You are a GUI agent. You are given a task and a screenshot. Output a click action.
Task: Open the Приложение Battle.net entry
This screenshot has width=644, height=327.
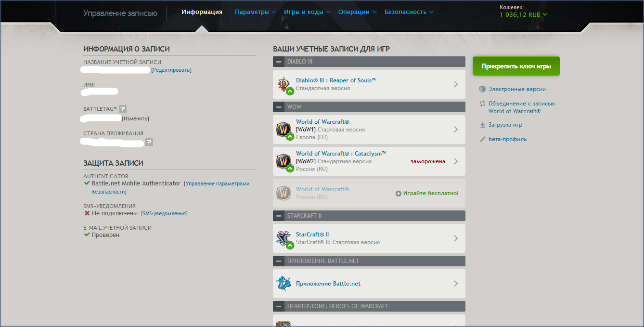[x=369, y=284]
